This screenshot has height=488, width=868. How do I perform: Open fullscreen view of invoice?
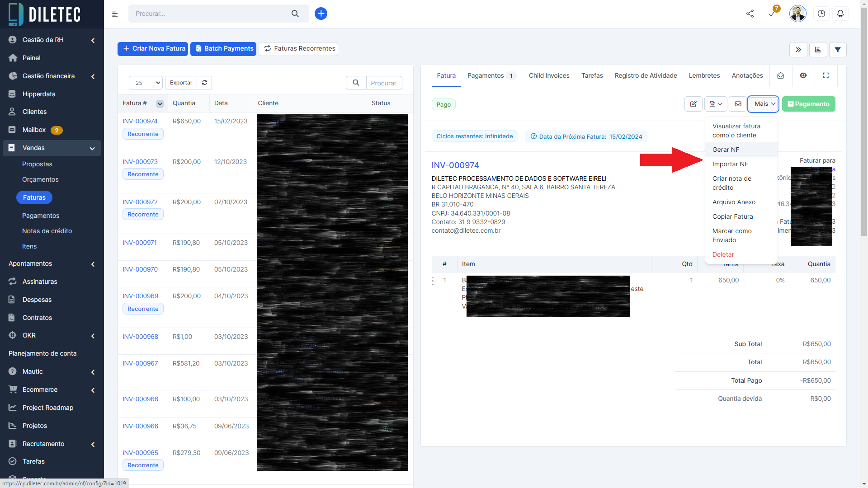pyautogui.click(x=826, y=75)
